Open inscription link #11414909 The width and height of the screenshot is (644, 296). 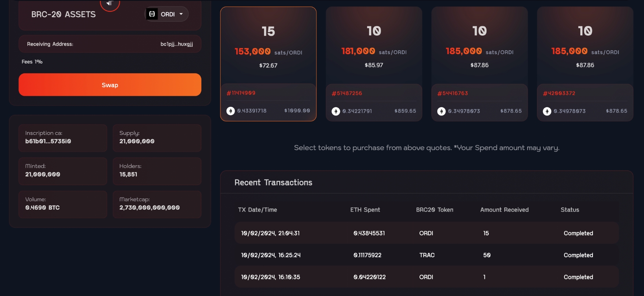click(241, 93)
